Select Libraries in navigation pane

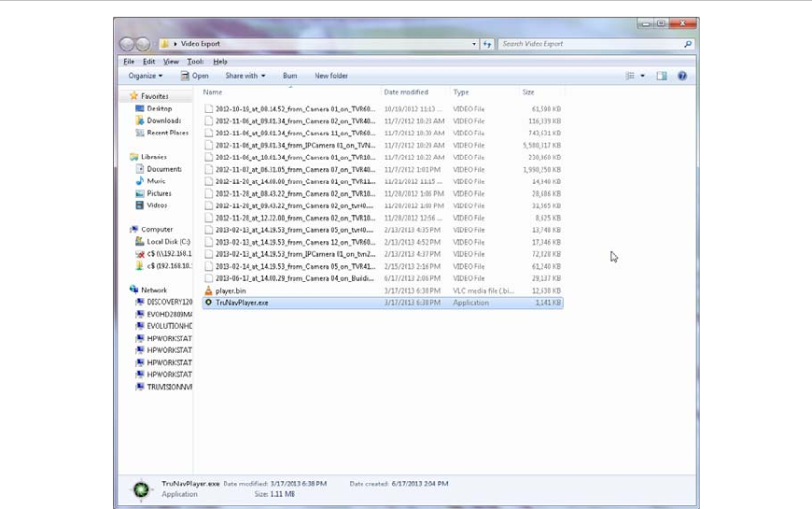coord(154,157)
